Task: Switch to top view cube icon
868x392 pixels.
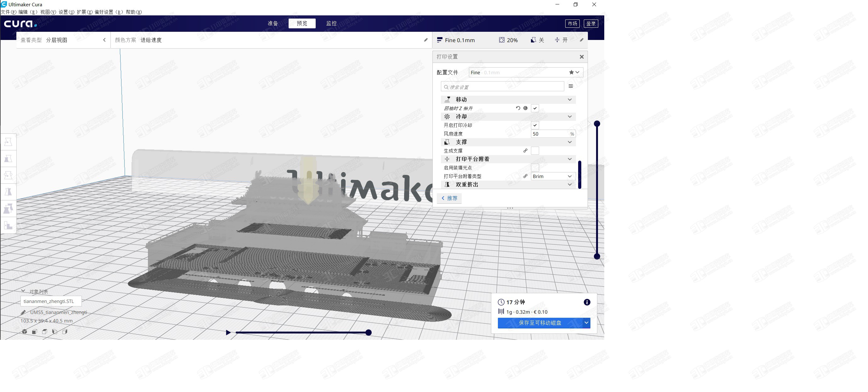Action: tap(44, 332)
